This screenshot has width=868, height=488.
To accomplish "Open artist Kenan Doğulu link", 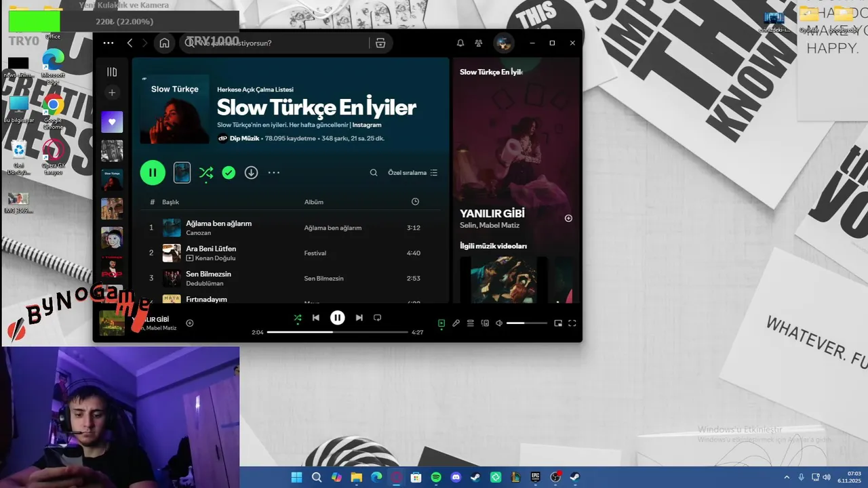I will [216, 258].
